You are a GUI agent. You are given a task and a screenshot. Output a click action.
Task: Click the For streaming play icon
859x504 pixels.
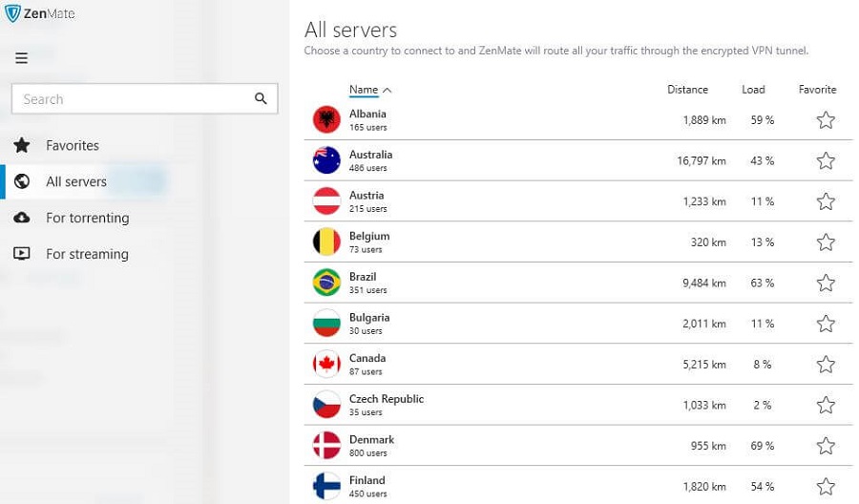[x=22, y=254]
